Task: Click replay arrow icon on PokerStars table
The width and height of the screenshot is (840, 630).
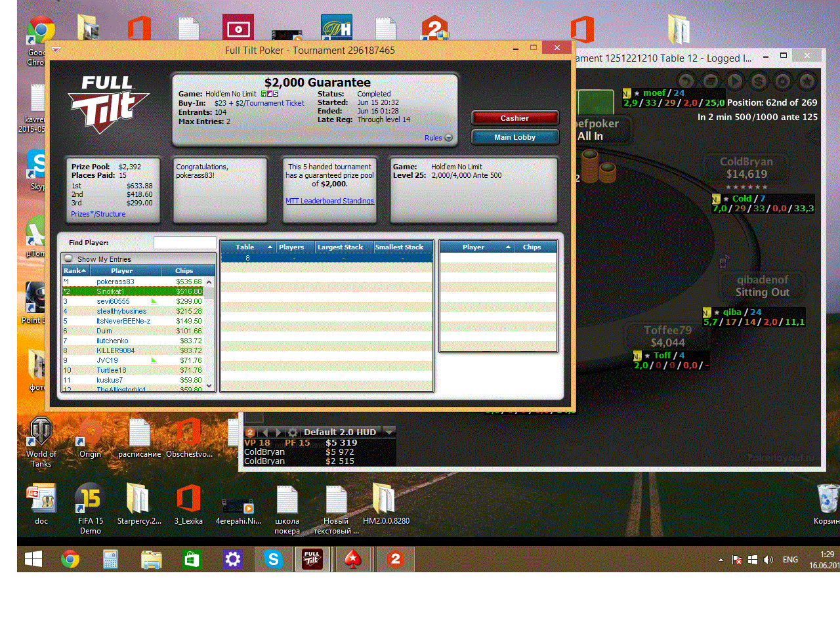Action: 686,81
